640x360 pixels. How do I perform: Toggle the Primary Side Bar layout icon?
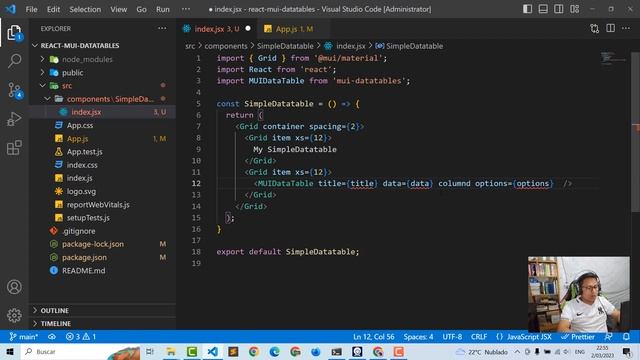tap(527, 9)
